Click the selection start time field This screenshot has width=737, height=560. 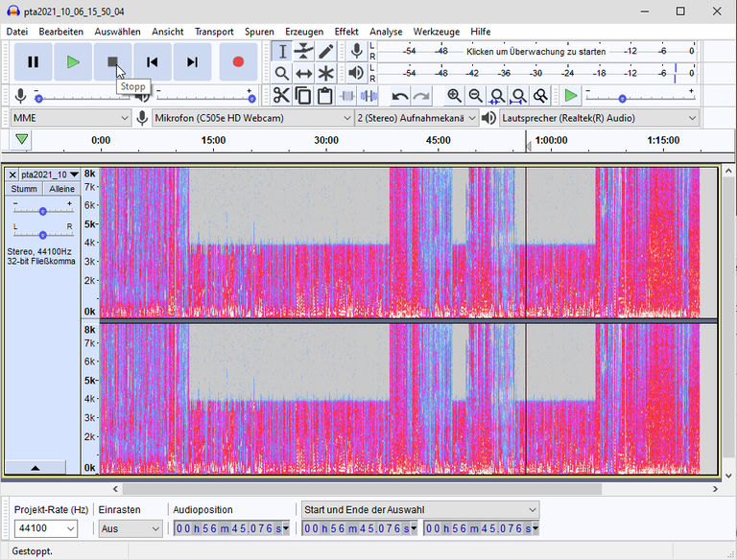point(360,528)
